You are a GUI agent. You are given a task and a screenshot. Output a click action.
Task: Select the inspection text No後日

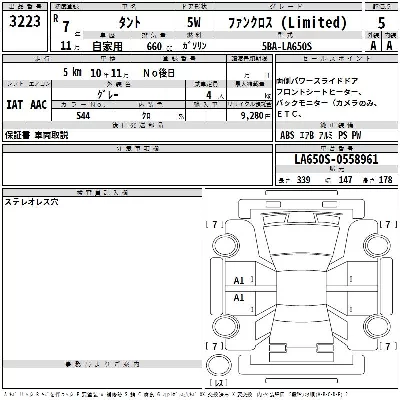159,73
